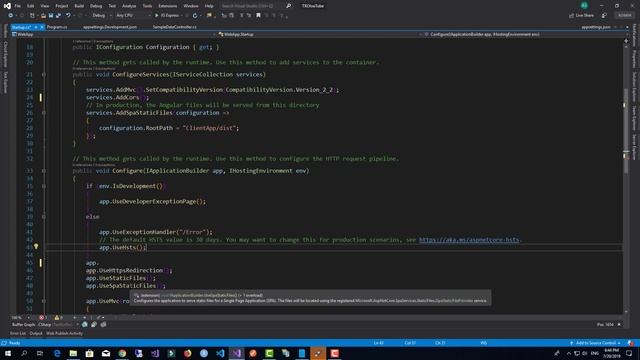The image size is (640, 360).
Task: Click the purple Visual Studio taskbar icon
Action: [x=236, y=353]
